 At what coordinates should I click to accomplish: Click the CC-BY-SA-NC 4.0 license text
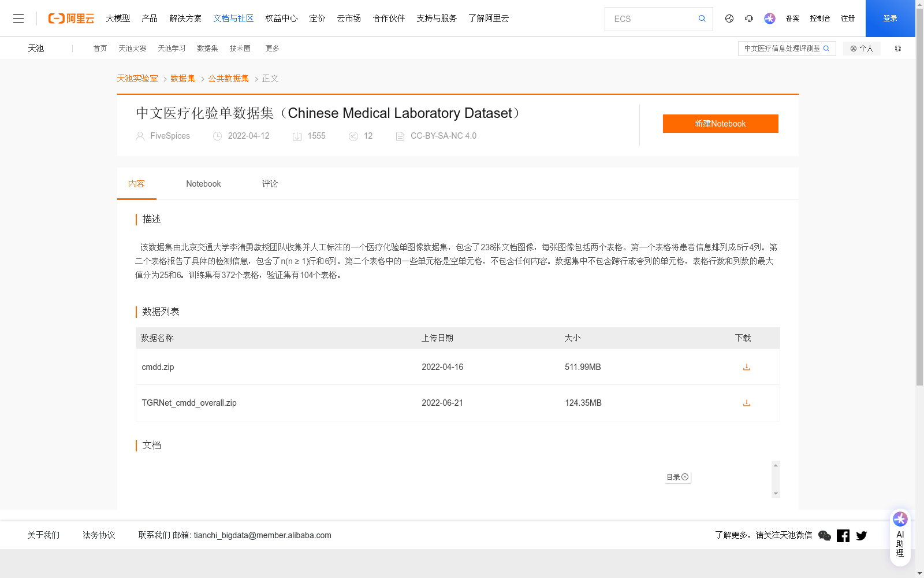pyautogui.click(x=444, y=136)
